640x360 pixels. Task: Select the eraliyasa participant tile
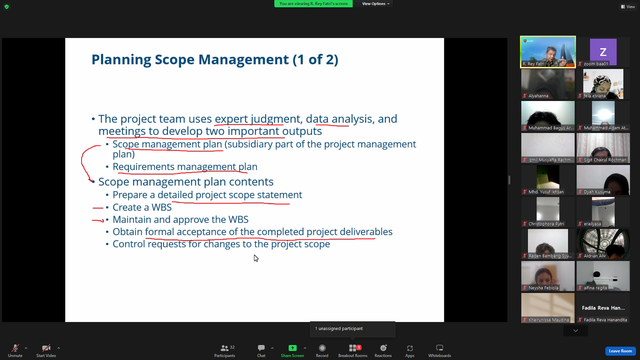coord(603,212)
